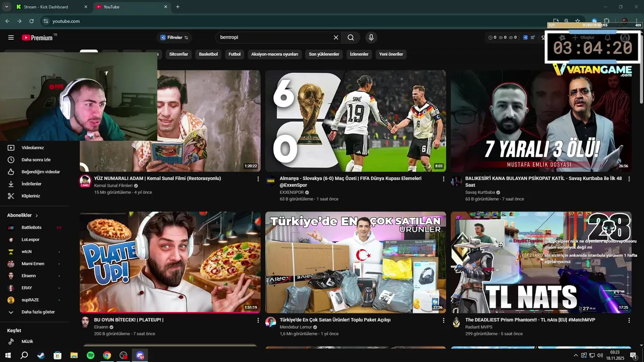Open a new Chrome tab

coord(178,7)
